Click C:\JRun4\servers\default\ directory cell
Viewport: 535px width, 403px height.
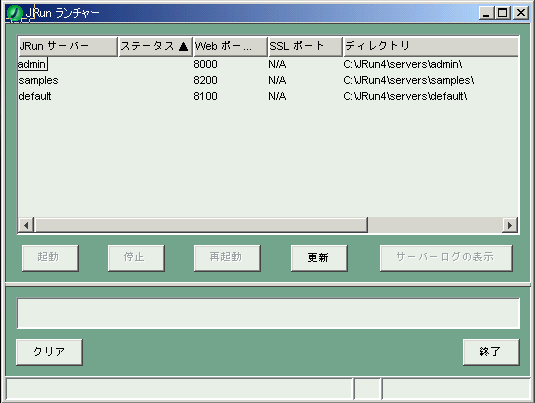(405, 96)
